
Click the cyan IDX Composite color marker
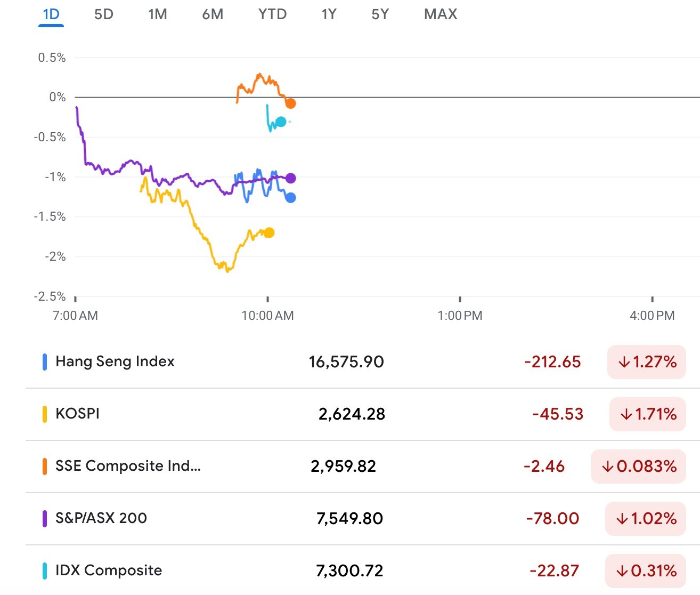coord(45,571)
